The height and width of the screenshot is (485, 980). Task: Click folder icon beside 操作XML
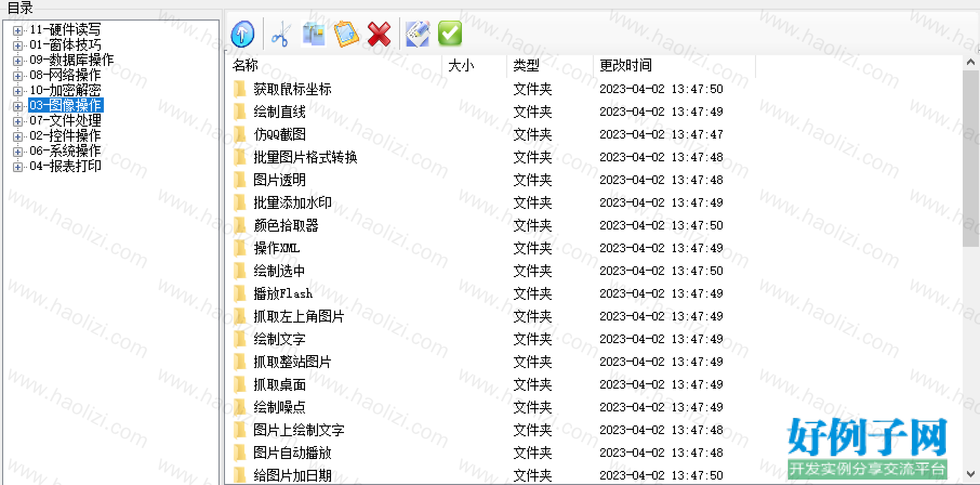pos(240,248)
